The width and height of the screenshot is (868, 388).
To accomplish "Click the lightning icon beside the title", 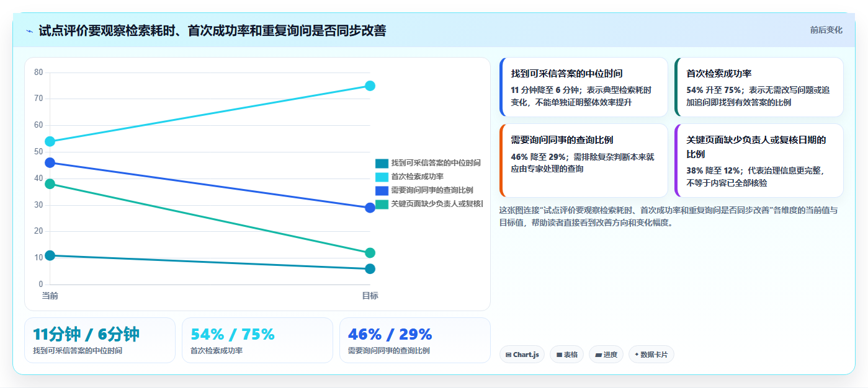I will 29,31.
